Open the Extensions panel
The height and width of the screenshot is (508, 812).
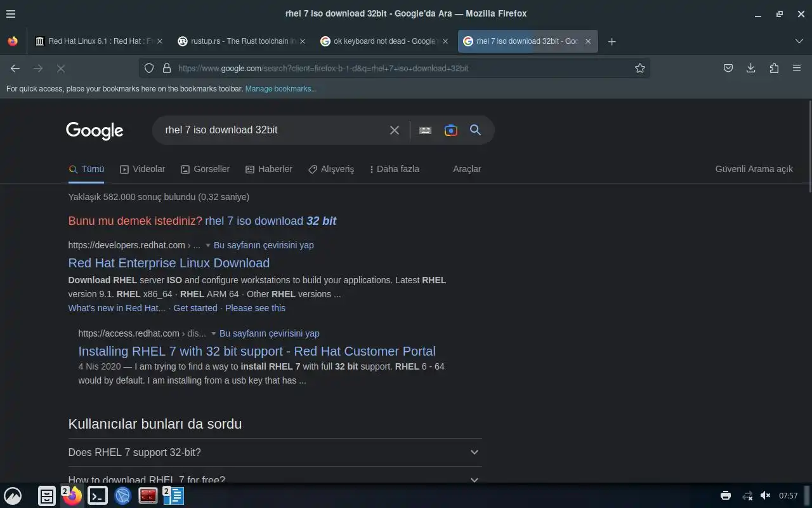(x=774, y=68)
